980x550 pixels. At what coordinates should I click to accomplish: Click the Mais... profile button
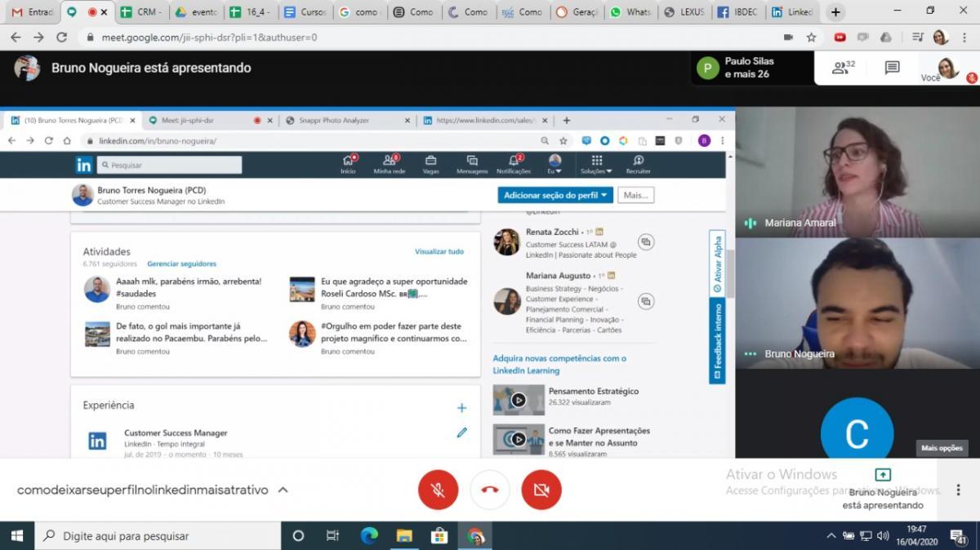(636, 195)
